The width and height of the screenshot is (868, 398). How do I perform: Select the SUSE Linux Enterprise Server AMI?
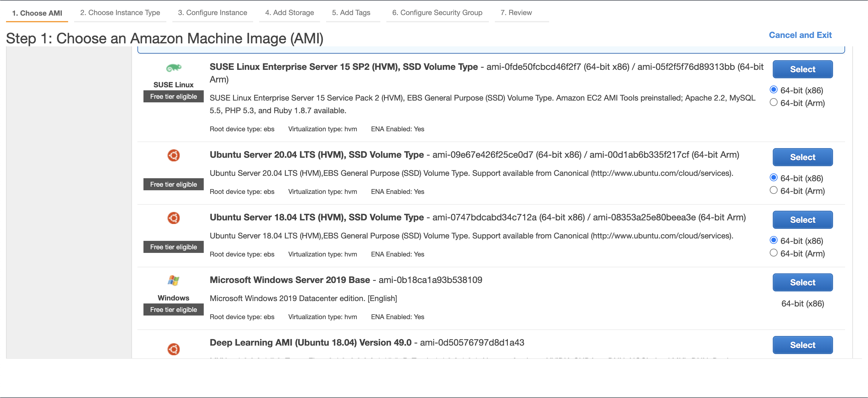click(803, 69)
